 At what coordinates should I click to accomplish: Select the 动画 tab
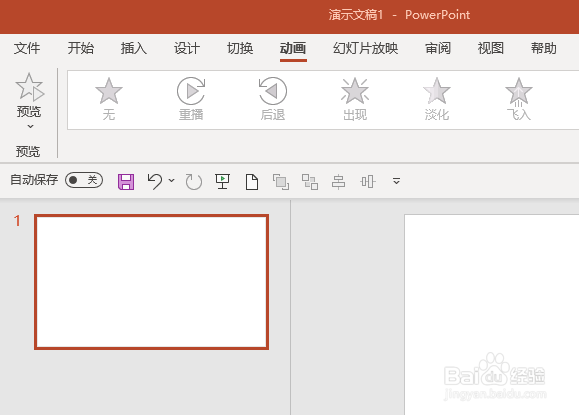(293, 48)
